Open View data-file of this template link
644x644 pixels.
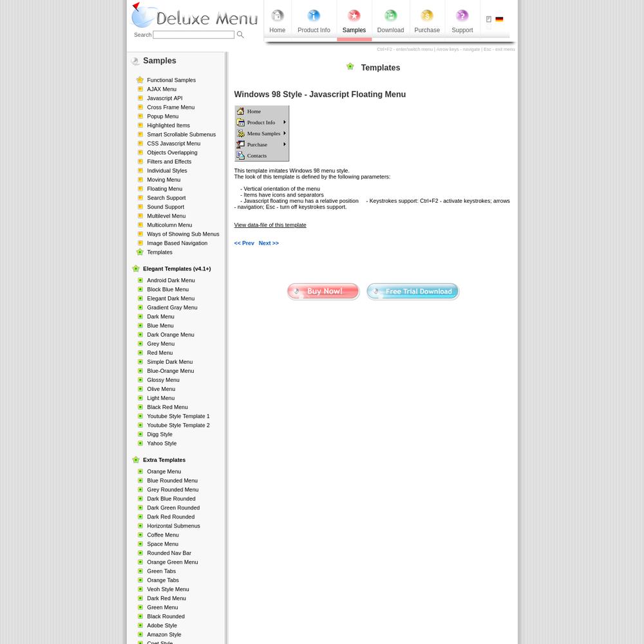270,225
